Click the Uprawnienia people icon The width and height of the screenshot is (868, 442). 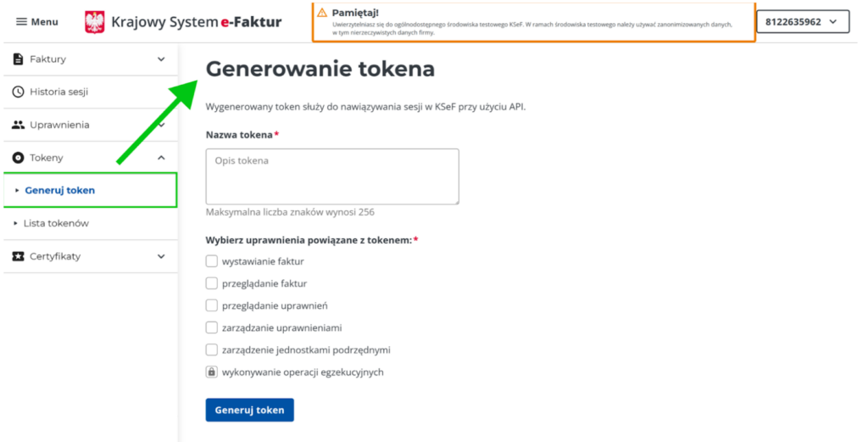coord(19,125)
